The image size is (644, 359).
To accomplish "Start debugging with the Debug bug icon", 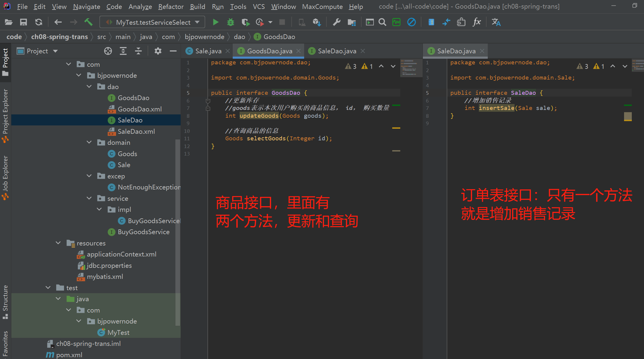I will [x=230, y=22].
